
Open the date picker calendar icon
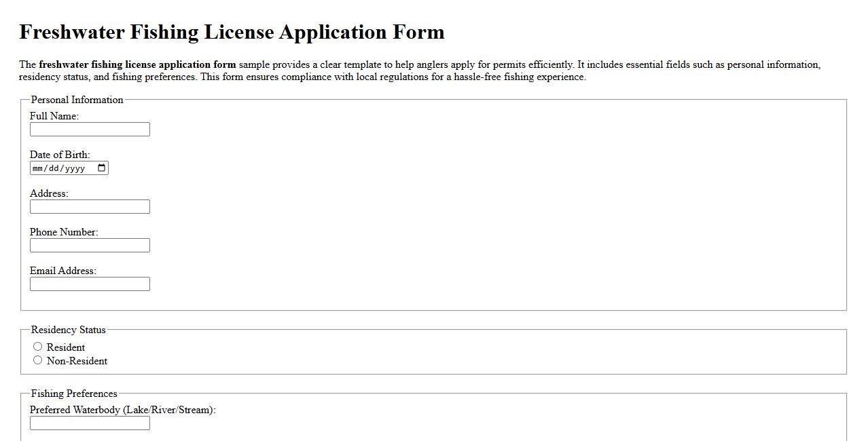pos(102,168)
